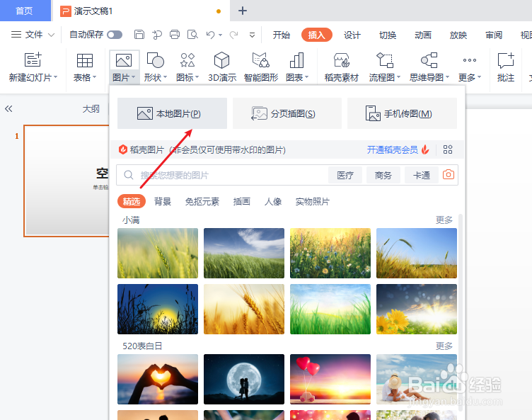Open the Mind Map (思维导图) icon
The image size is (532, 420).
click(x=429, y=60)
